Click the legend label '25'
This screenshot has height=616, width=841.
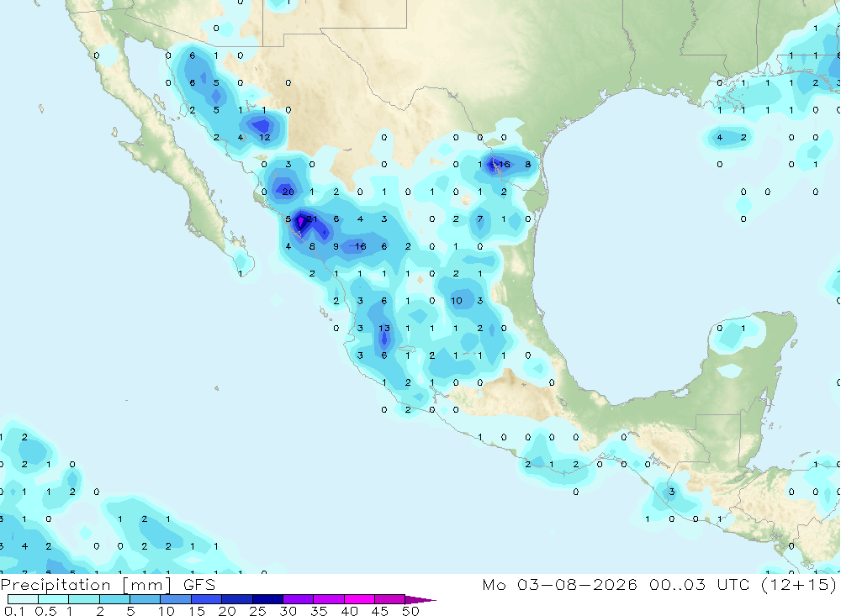pyautogui.click(x=257, y=611)
